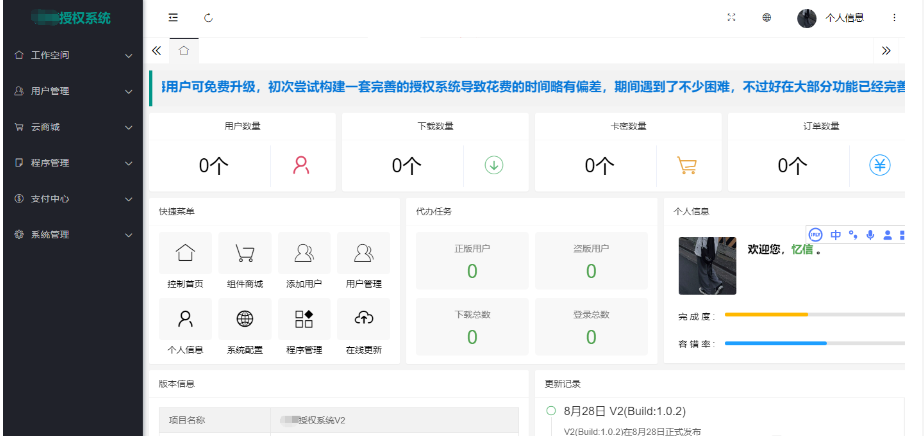Screen dimensions: 924x436
Task: Open the 用户管理 quick menu shortcut
Action: pos(364,261)
